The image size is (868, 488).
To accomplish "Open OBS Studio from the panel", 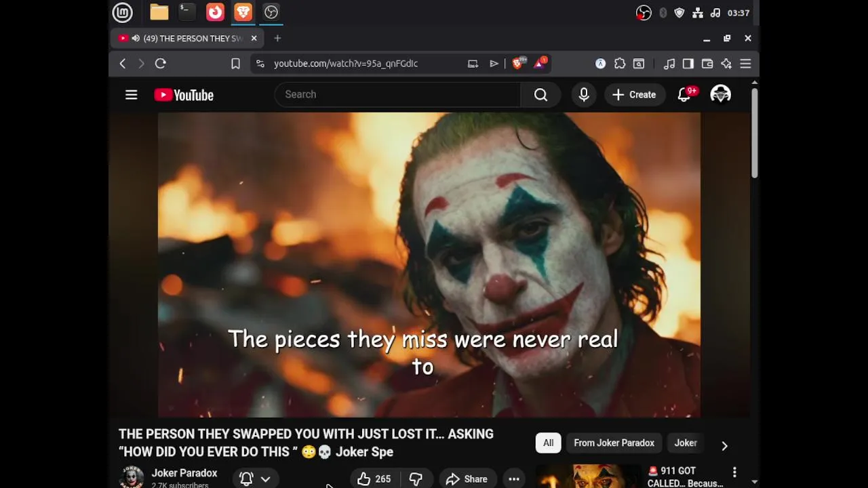I will (x=271, y=12).
